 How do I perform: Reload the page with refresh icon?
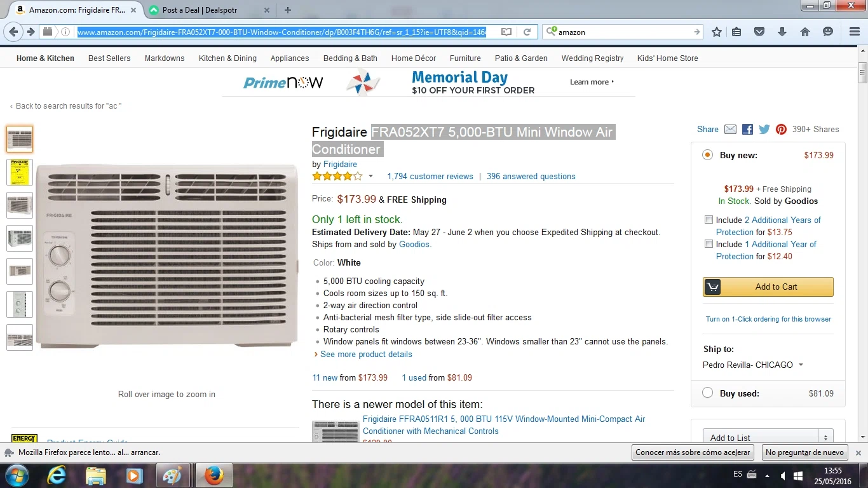coord(527,32)
